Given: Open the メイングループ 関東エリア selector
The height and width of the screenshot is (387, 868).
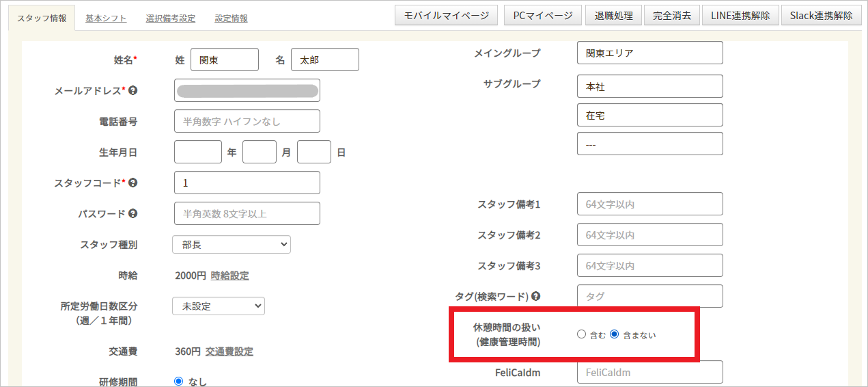Looking at the screenshot, I should [x=649, y=53].
